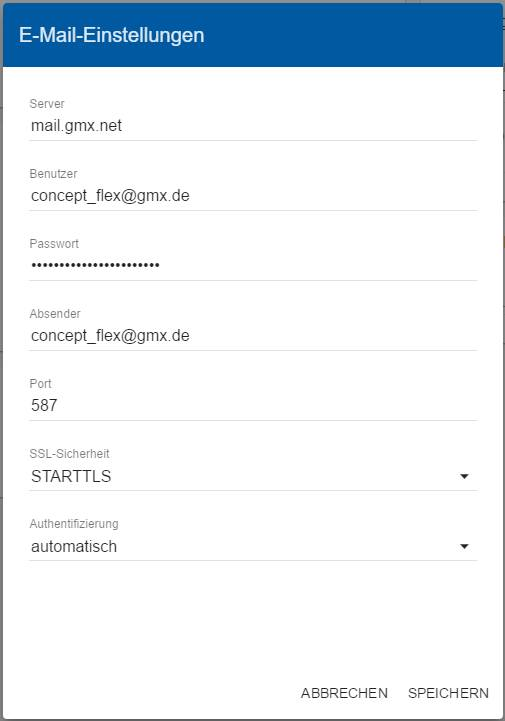Click the SSL-Sicherheit label
Image resolution: width=505 pixels, height=721 pixels.
(x=69, y=453)
